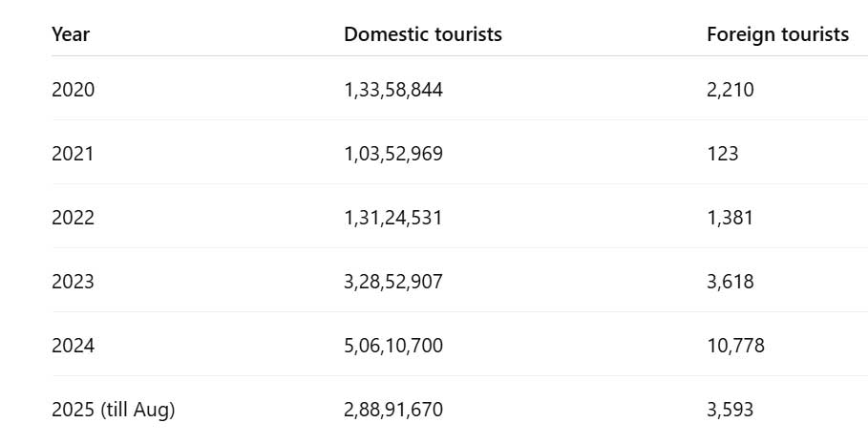Select the 2024 year cell
Screen dimensions: 868x444
[x=74, y=346]
